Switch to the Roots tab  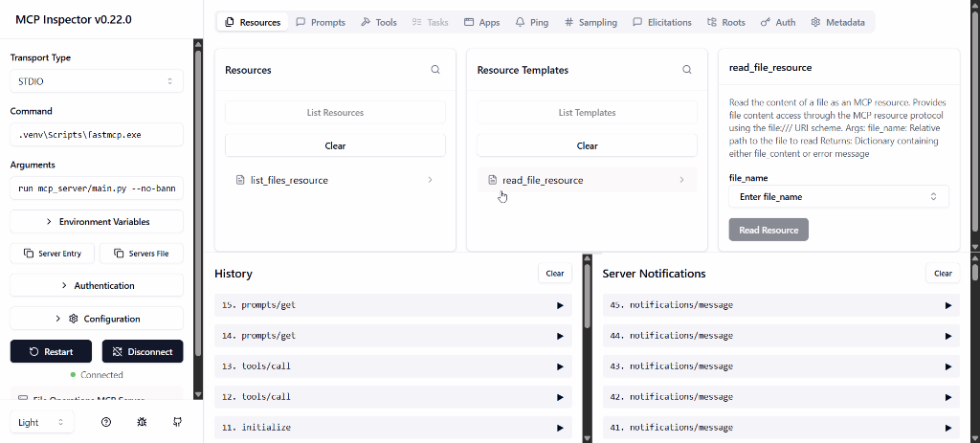[x=726, y=22]
